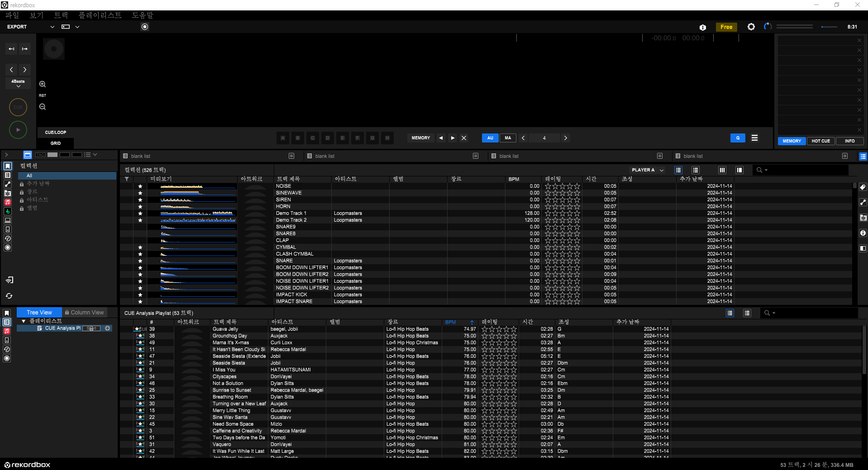Jump to track beginning with left-bar arrow
The height and width of the screenshot is (470, 868).
point(11,48)
